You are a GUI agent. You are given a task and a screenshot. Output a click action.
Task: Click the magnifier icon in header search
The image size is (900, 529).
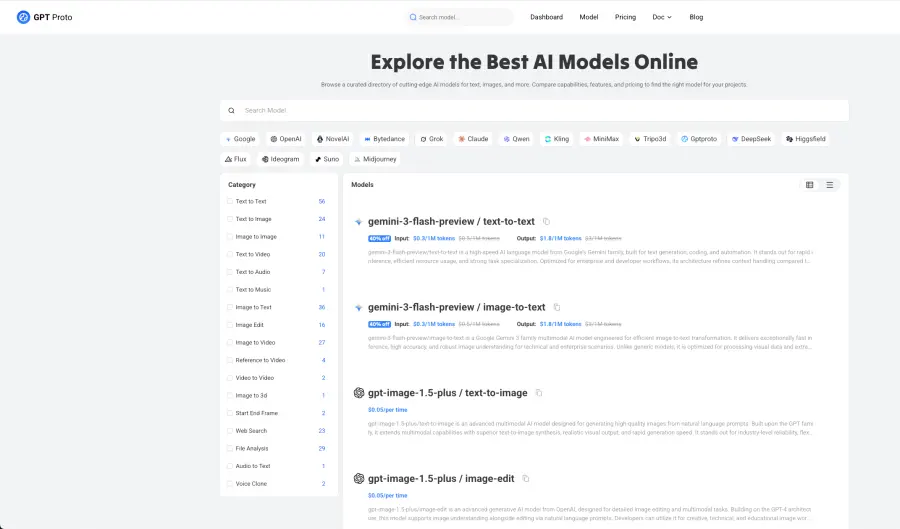click(x=413, y=17)
